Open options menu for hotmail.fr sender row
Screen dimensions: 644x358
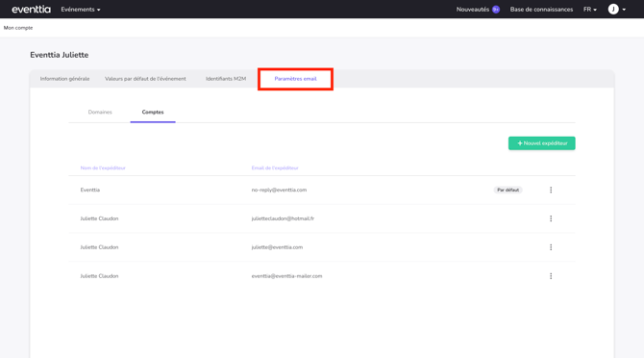551,218
